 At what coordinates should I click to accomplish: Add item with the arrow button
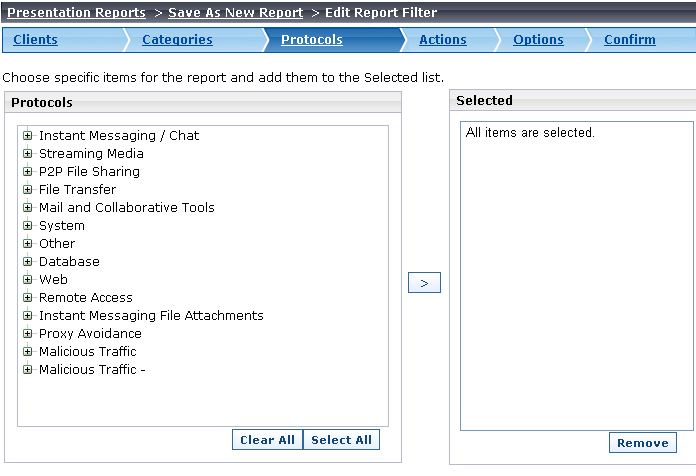[x=424, y=283]
